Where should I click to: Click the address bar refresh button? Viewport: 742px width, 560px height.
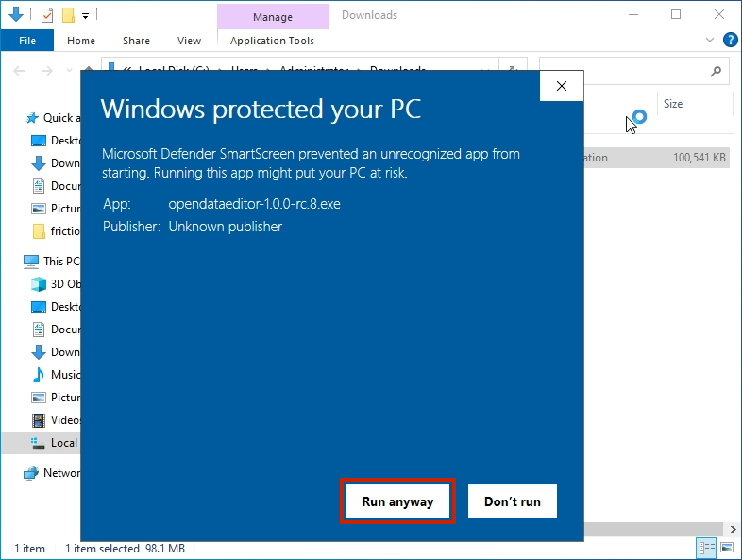pyautogui.click(x=513, y=70)
